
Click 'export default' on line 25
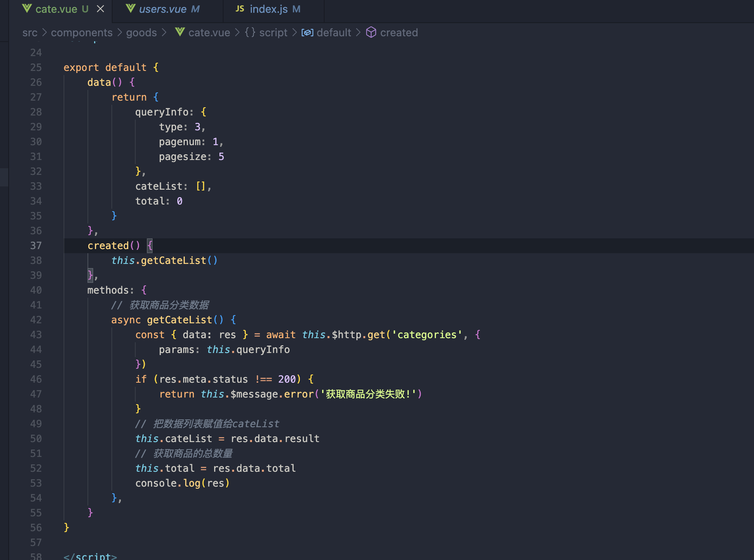click(105, 68)
